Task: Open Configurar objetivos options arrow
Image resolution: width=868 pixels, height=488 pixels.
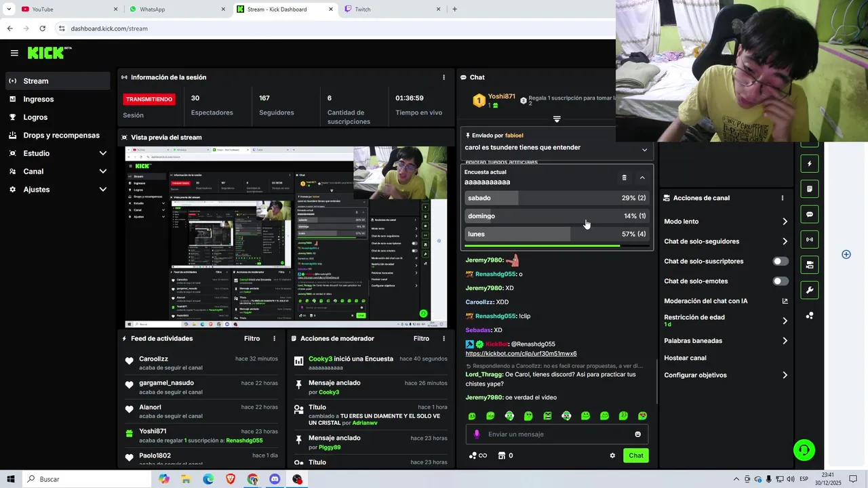Action: click(785, 375)
